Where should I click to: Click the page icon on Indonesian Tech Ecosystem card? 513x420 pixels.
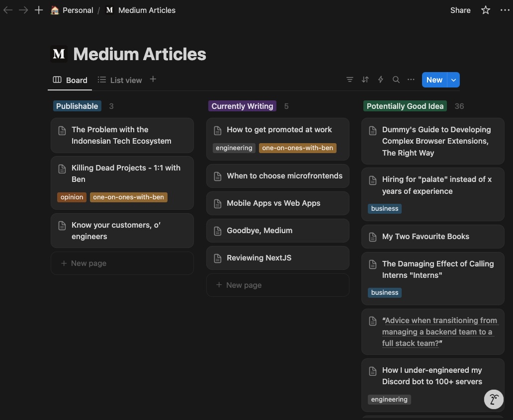click(62, 131)
